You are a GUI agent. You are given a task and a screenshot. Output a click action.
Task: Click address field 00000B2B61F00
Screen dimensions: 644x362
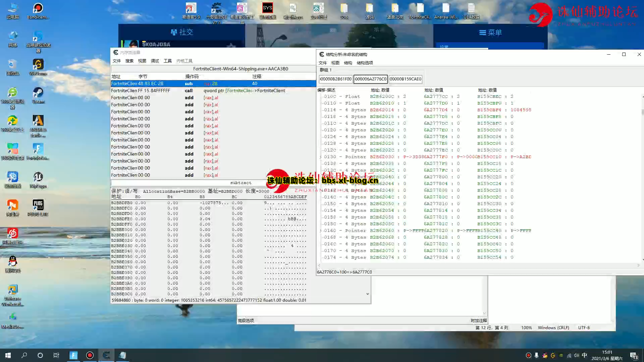point(335,79)
